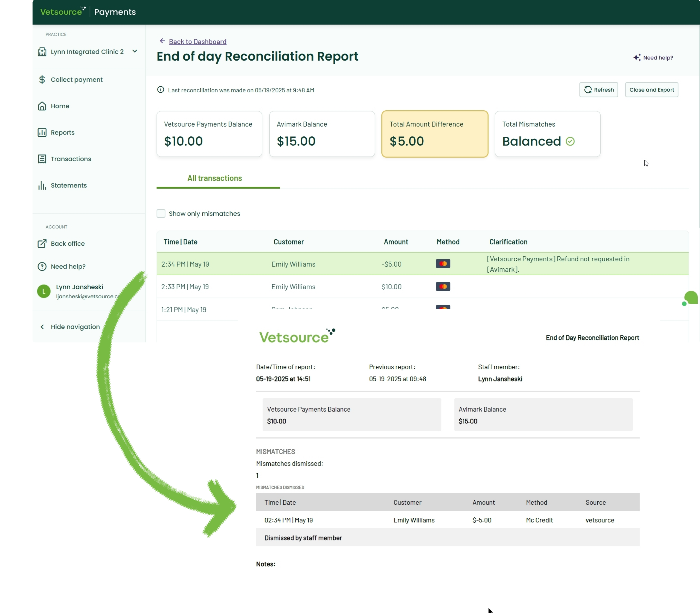Click the Refund not requested clarification text

click(x=558, y=264)
